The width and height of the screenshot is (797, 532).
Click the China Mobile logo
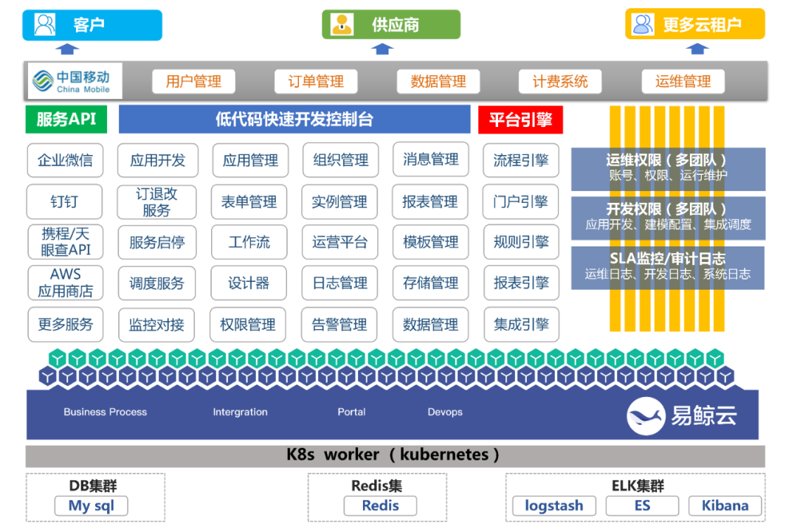coord(75,81)
